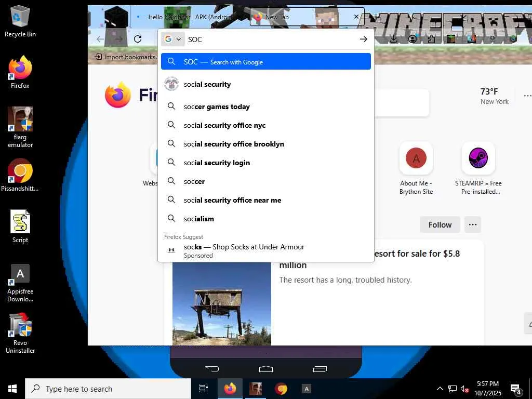Click the Follow button
This screenshot has height=399, width=532.
point(440,224)
